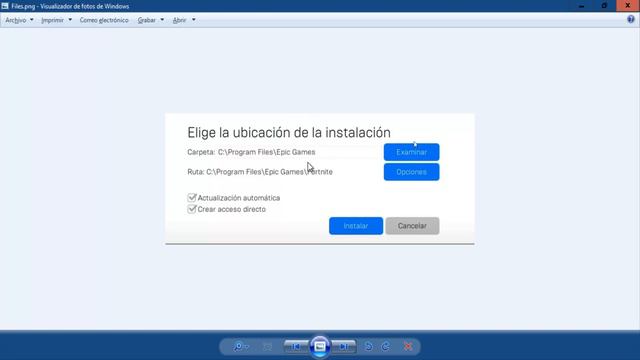
Task: Minimize the Photo Viewer window
Action: (582, 6)
